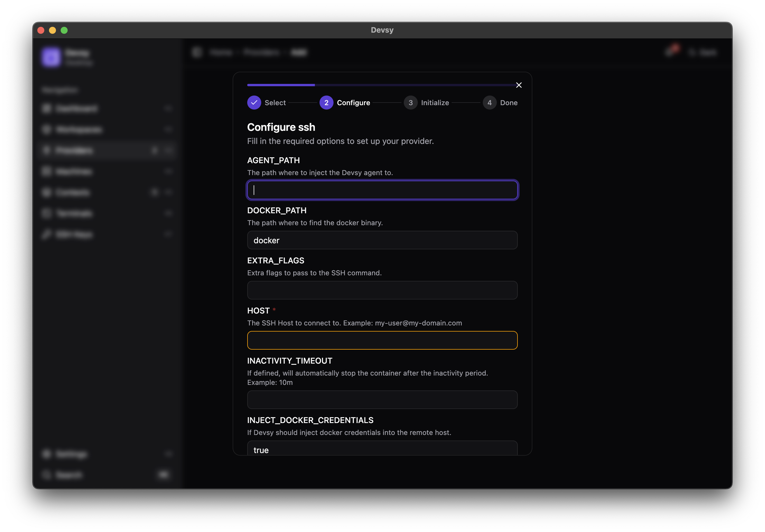This screenshot has width=765, height=532.
Task: Click the "Devsy" window title
Action: coord(382,30)
